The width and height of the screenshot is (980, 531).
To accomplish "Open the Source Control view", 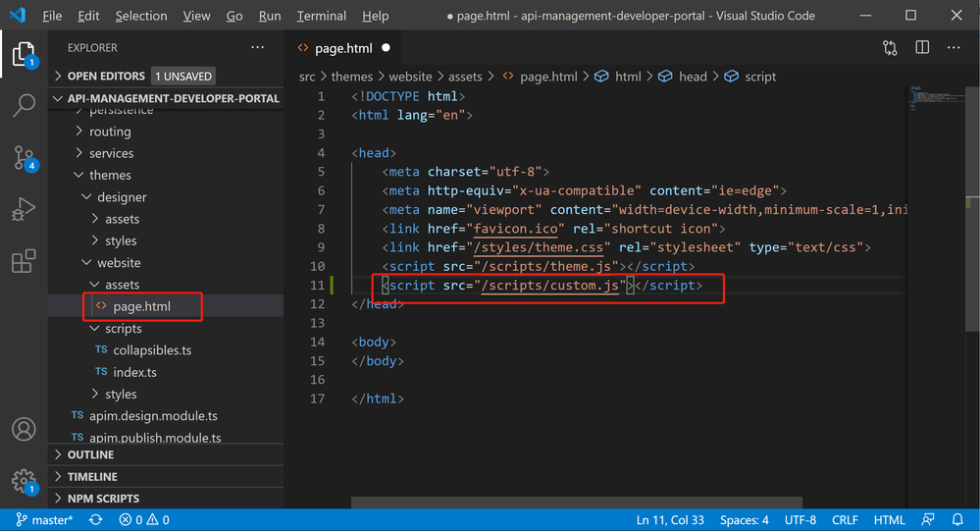I will point(25,158).
